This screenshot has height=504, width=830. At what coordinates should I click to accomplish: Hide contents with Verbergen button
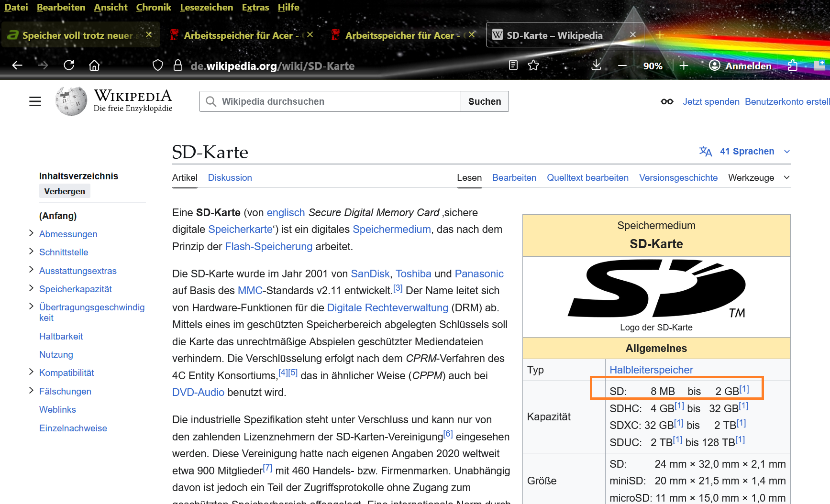65,191
